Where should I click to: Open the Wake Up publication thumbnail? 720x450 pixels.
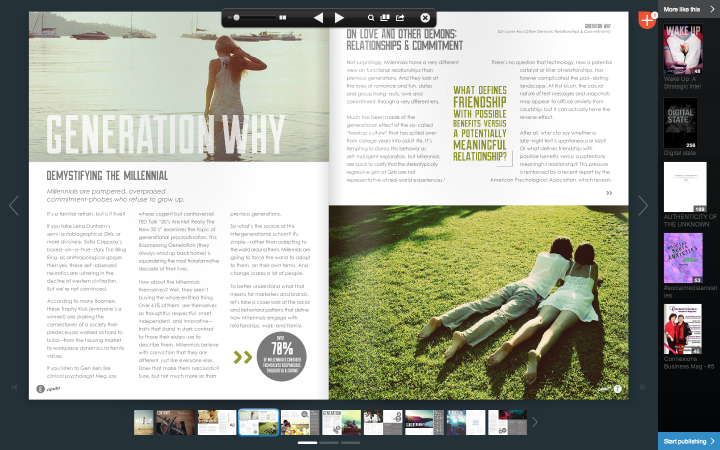[x=683, y=49]
